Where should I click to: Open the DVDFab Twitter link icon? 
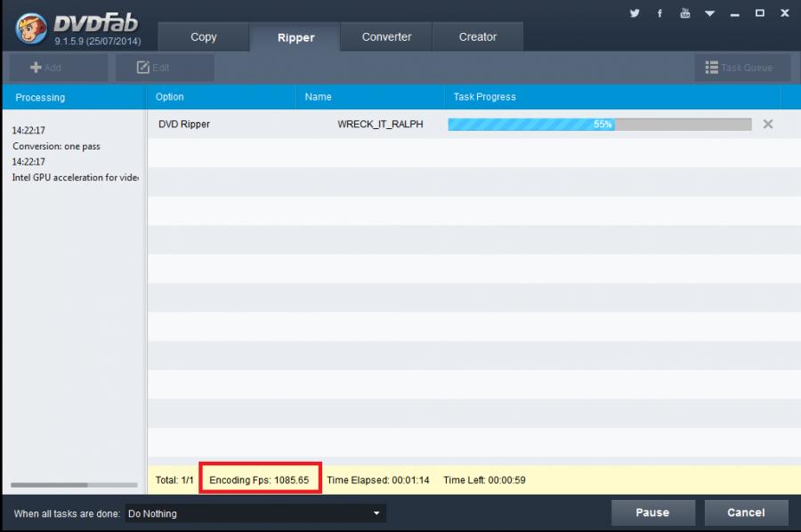click(x=635, y=13)
